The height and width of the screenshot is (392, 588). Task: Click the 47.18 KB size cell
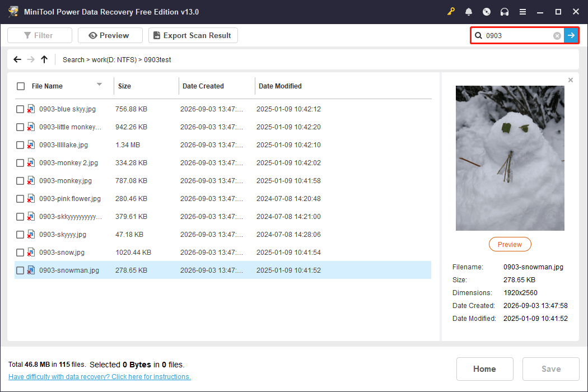click(129, 235)
